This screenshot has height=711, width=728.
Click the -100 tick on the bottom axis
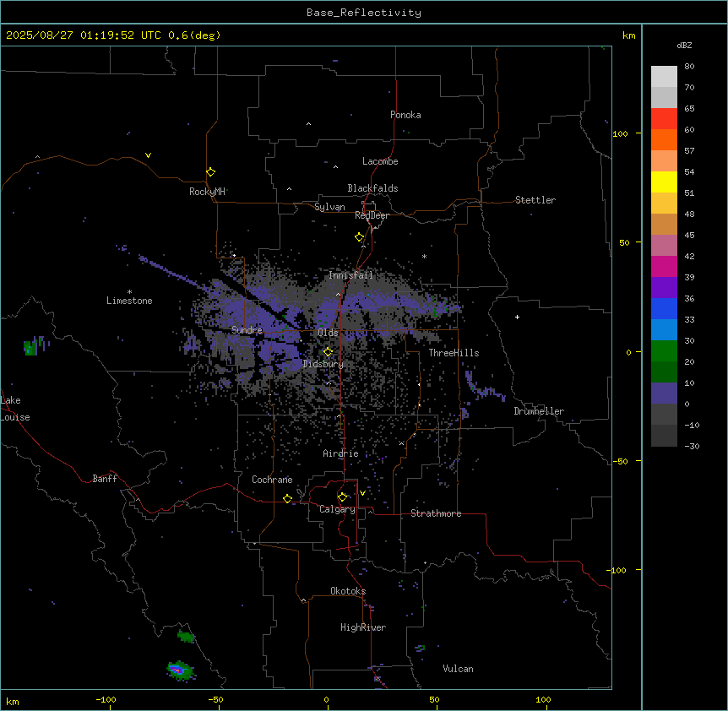106,699
